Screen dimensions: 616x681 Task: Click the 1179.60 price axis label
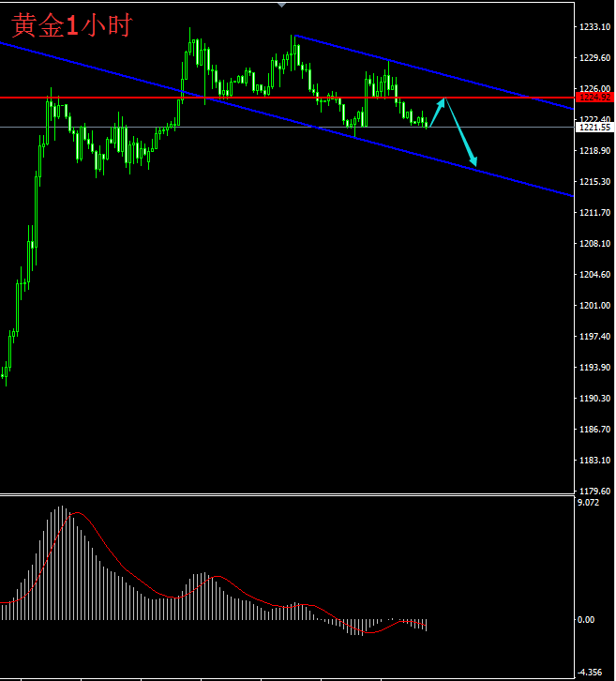(594, 491)
